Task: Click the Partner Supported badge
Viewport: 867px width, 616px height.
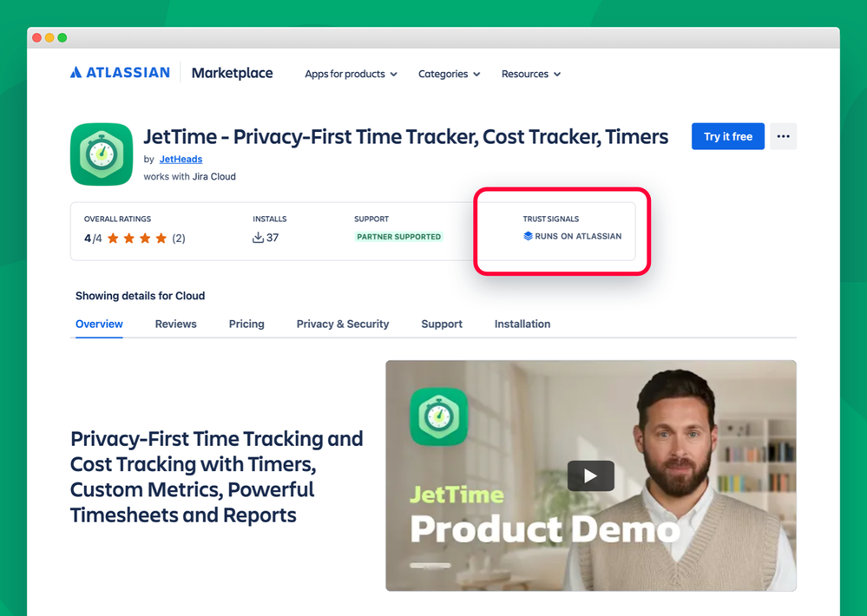Action: click(x=398, y=237)
